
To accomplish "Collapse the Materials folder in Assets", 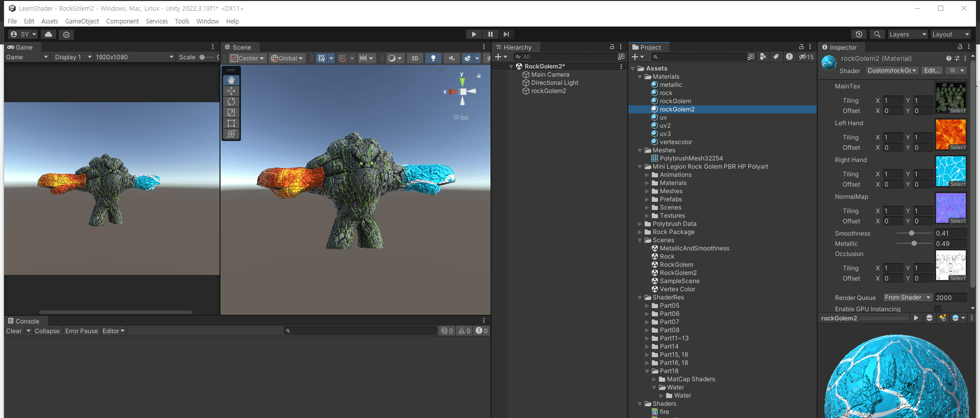I will click(x=640, y=77).
